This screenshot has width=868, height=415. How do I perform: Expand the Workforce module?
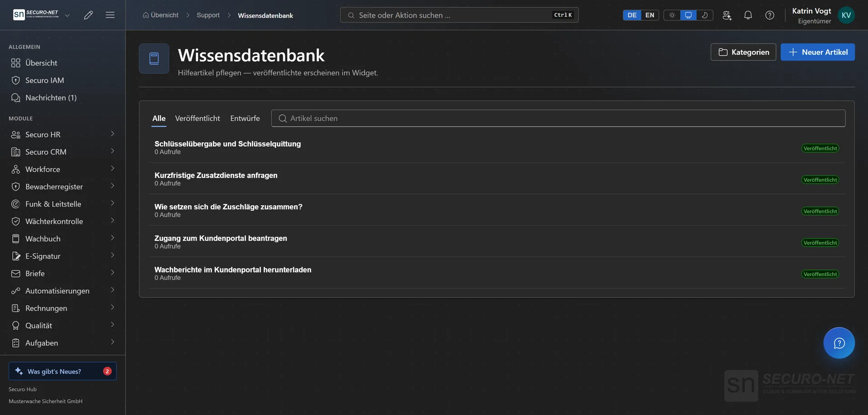(63, 169)
